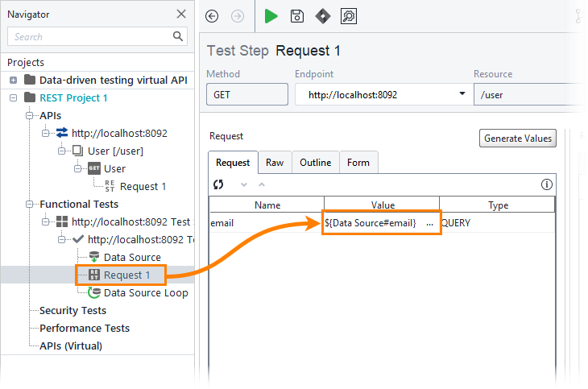Image resolution: width=588 pixels, height=389 pixels.
Task: Open the magnifier inspect tool icon
Action: tap(349, 16)
